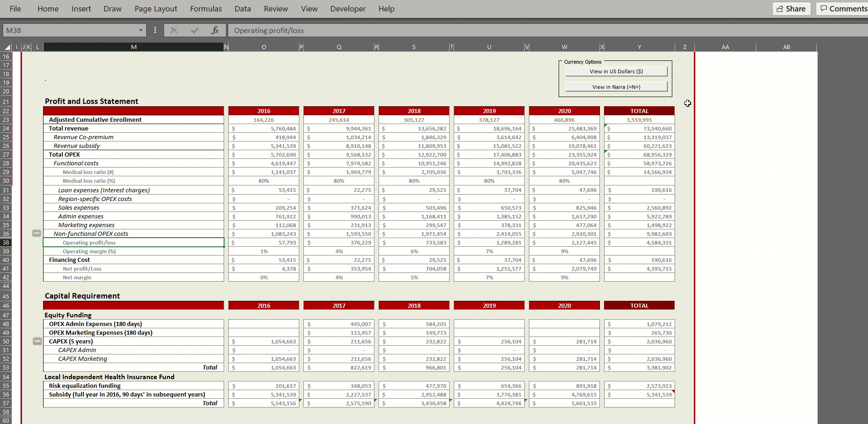This screenshot has height=424, width=868.
Task: Select row 38 header
Action: 6,242
